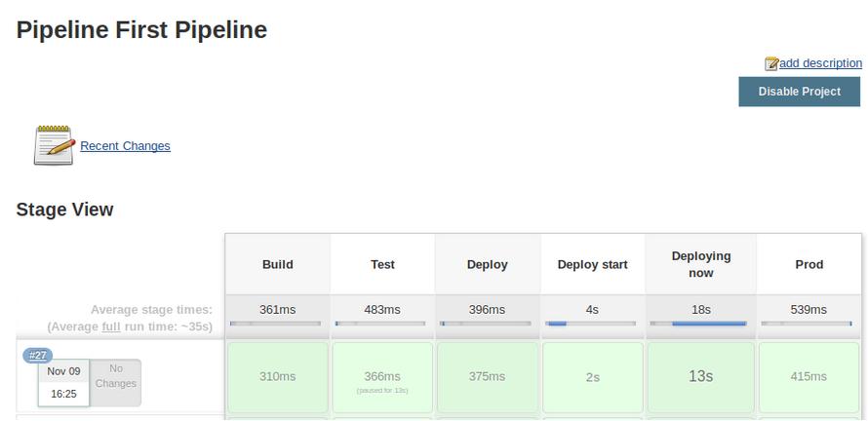Click the 18s average time progress bar
This screenshot has height=421, width=868.
[700, 324]
